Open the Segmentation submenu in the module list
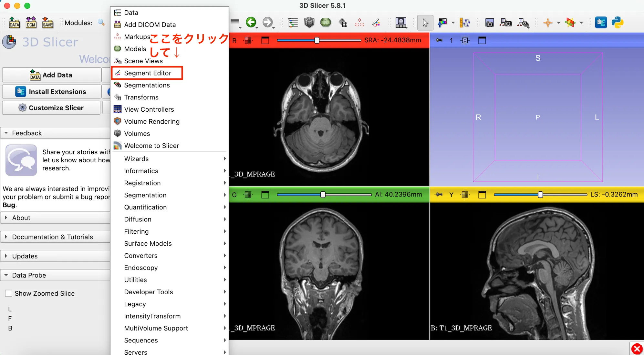Image resolution: width=644 pixels, height=355 pixels. coord(145,195)
